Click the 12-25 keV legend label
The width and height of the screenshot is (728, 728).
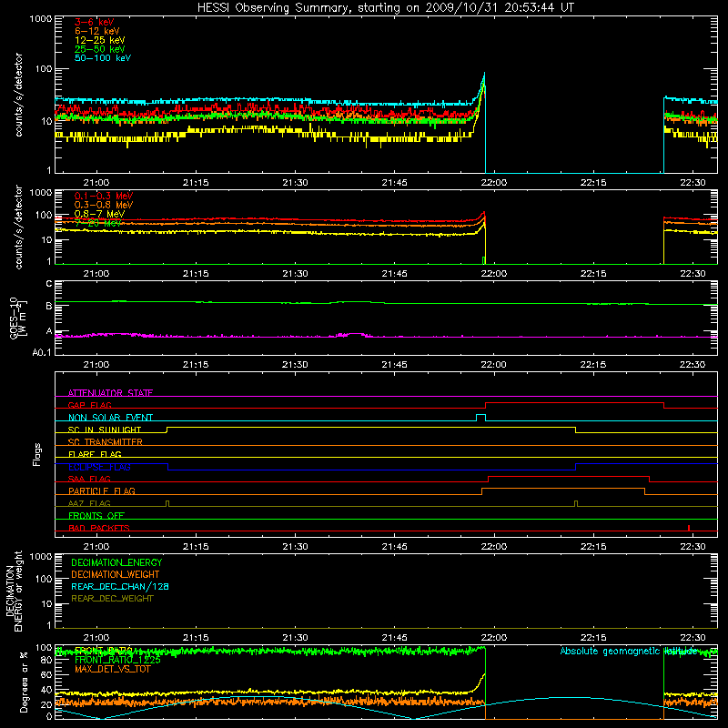[99, 40]
